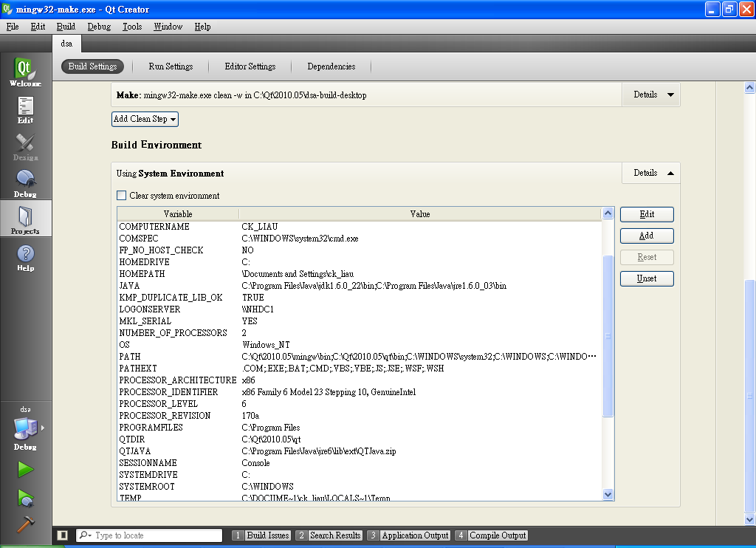Click the Edit variable button
The image size is (756, 548).
[647, 214]
